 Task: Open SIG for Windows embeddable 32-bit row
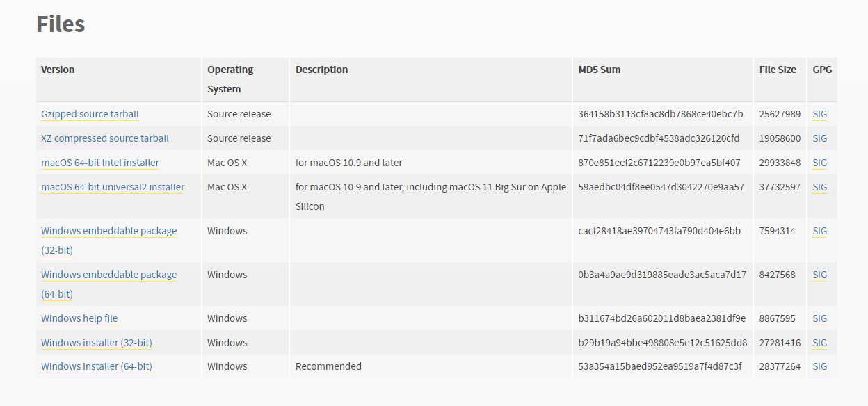click(820, 231)
